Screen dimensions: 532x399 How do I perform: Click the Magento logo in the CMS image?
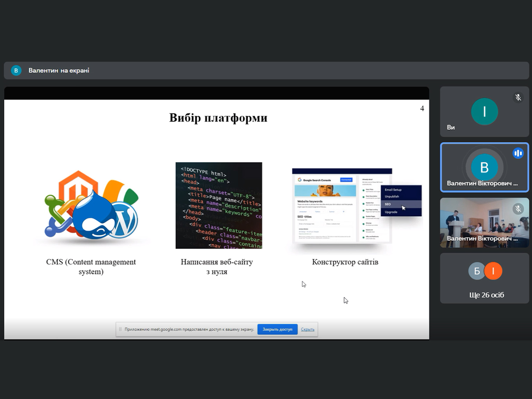pos(78,185)
